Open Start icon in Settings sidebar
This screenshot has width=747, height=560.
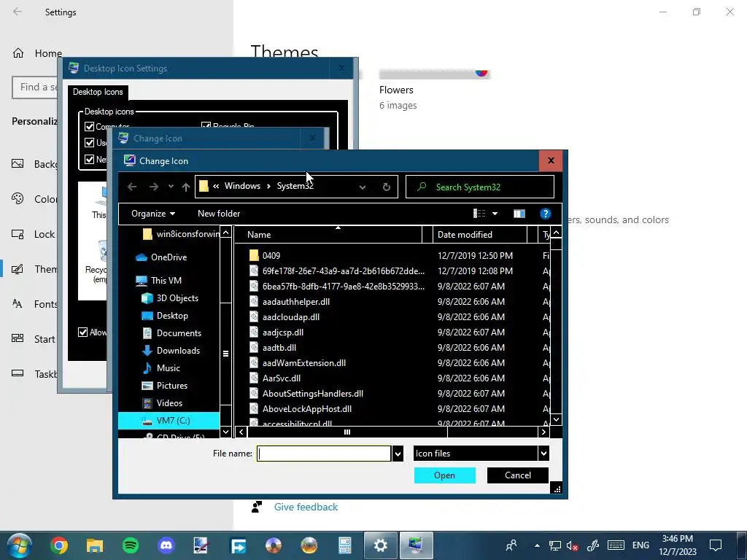[x=18, y=338]
